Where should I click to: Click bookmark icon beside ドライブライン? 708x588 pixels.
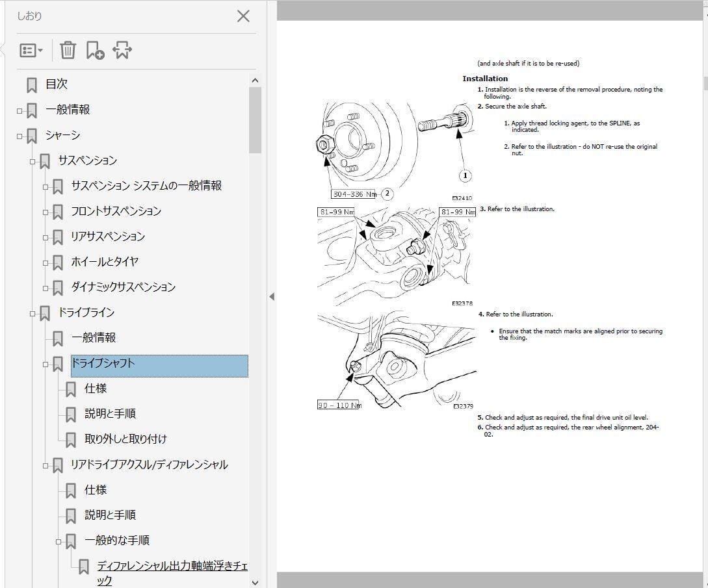pos(45,314)
